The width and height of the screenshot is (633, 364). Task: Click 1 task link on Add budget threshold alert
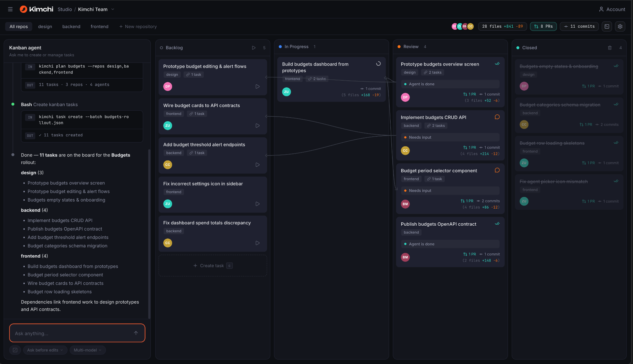197,153
